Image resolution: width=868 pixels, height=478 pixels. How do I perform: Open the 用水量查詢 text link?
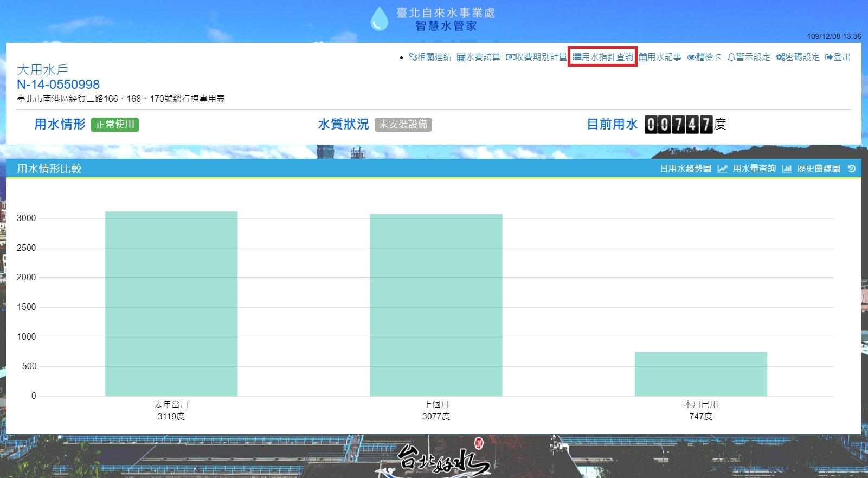tap(754, 169)
